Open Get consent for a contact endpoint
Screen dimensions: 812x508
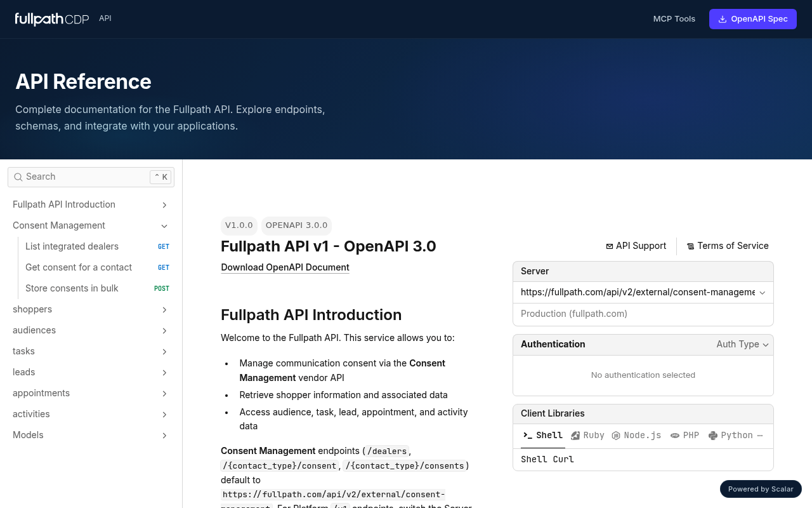coord(91,267)
